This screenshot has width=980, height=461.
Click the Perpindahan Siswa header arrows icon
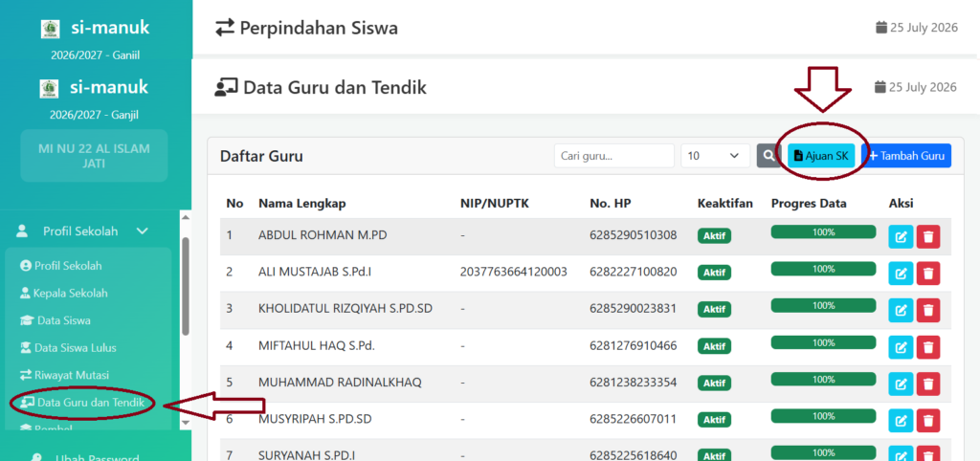tap(224, 28)
